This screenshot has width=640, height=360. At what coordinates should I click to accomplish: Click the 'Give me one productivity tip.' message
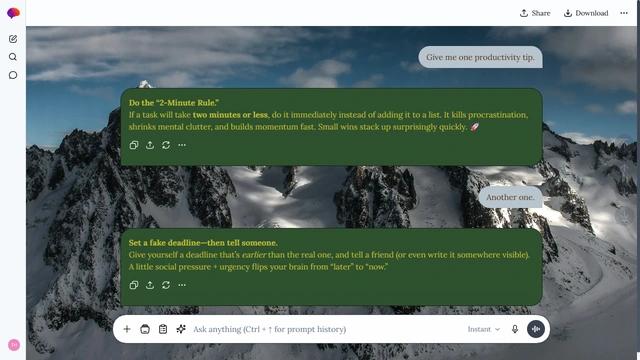tap(480, 57)
